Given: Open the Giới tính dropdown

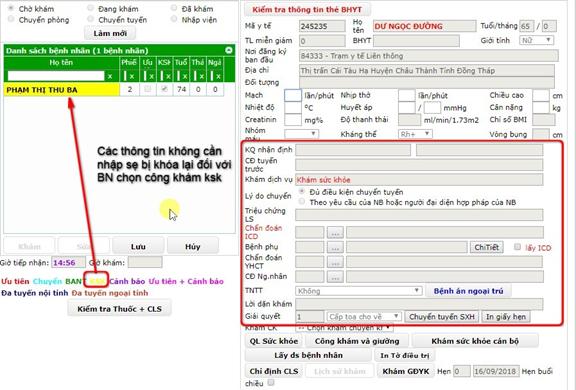Looking at the screenshot, I should click(x=536, y=40).
